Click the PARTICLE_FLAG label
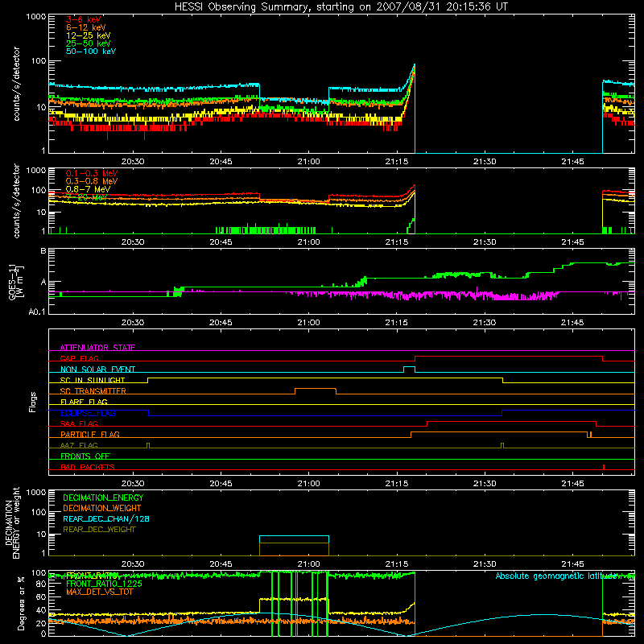This screenshot has height=644, width=644. [90, 434]
